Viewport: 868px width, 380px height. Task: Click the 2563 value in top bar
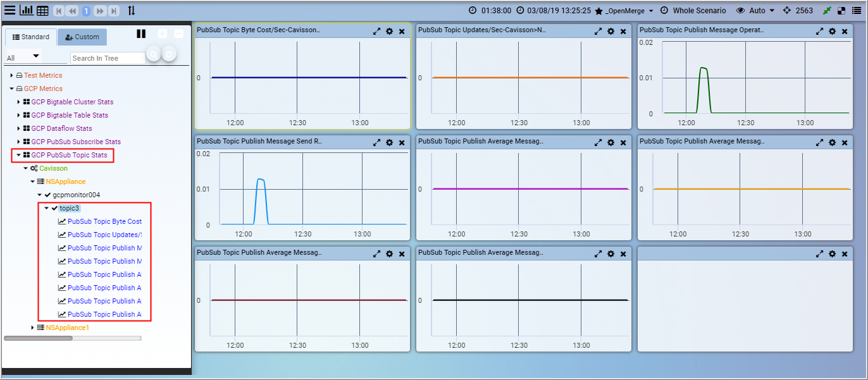coord(804,11)
